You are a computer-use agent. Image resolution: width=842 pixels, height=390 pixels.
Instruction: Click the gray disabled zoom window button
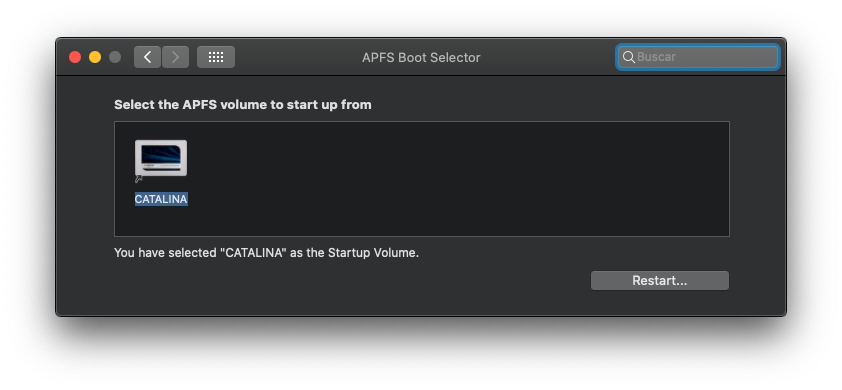click(115, 57)
